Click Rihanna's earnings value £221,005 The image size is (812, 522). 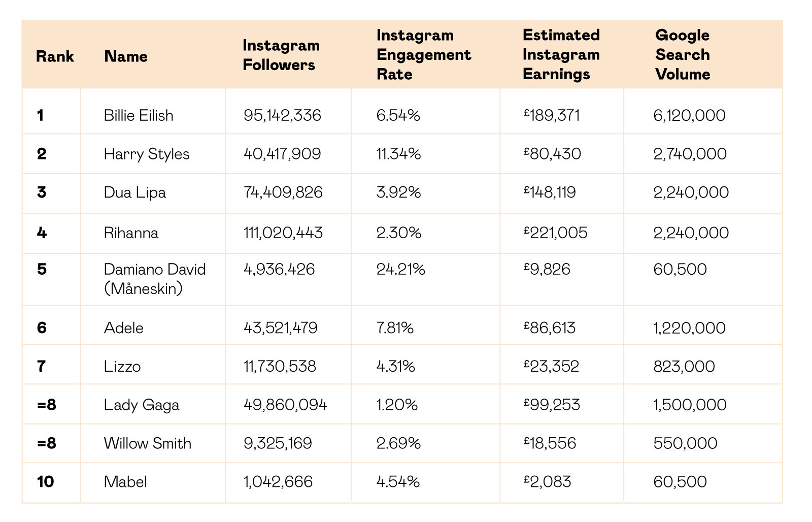[x=556, y=233]
